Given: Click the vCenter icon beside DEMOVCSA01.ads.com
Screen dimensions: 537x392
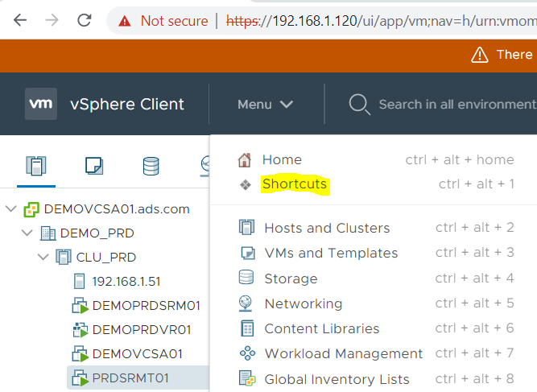Looking at the screenshot, I should 31,209.
